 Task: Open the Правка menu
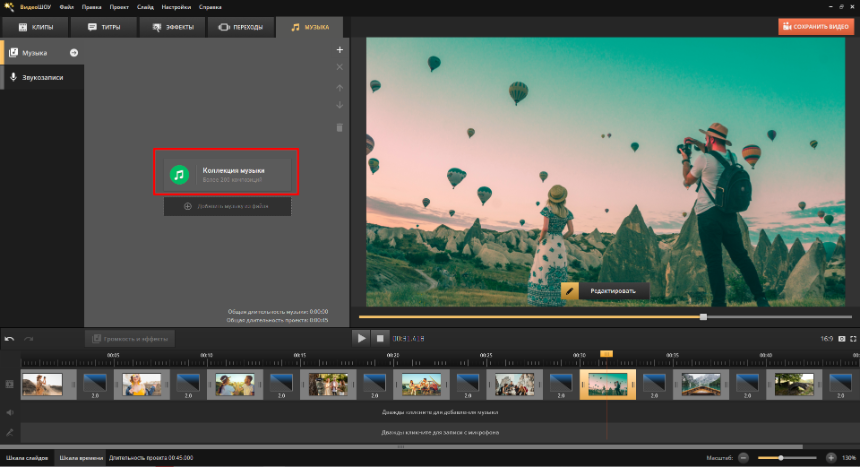pos(92,7)
